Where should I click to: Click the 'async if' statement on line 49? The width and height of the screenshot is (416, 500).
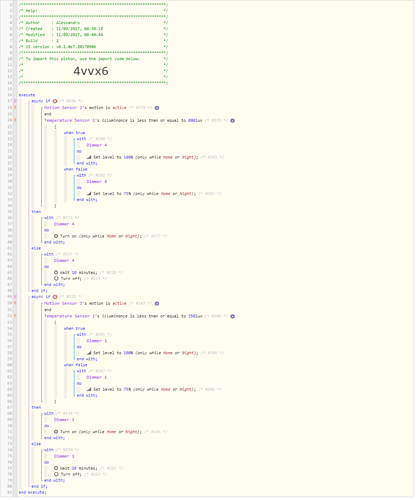(41, 297)
